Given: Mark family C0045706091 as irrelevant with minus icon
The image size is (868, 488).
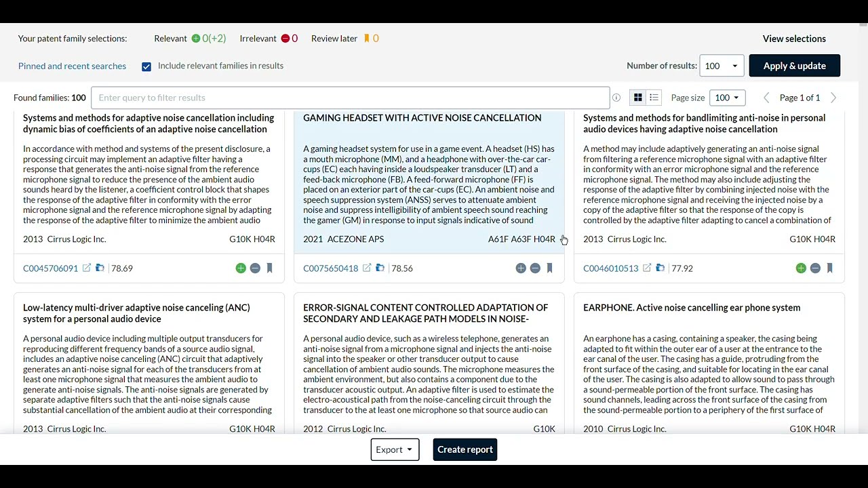Looking at the screenshot, I should click(255, 268).
